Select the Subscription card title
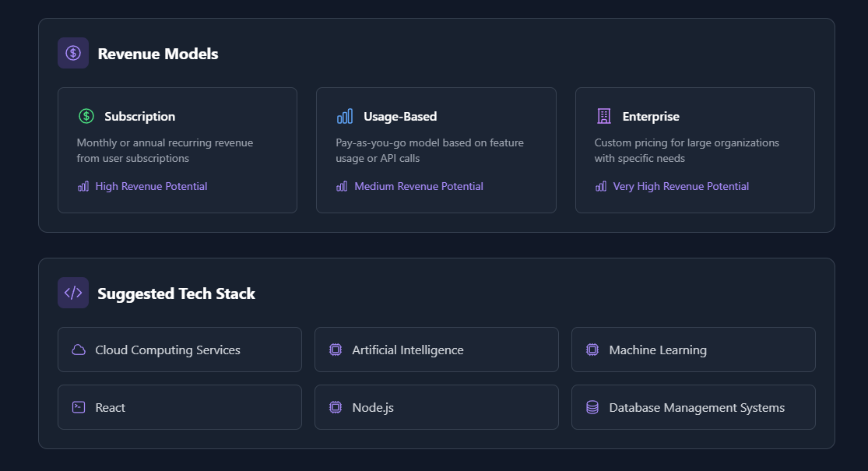The width and height of the screenshot is (868, 471). [x=140, y=116]
